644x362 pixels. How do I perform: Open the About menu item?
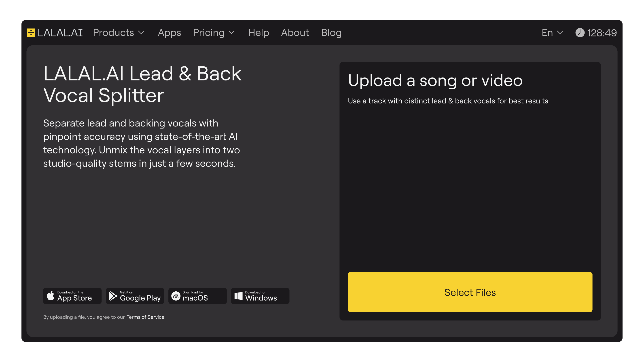click(295, 33)
